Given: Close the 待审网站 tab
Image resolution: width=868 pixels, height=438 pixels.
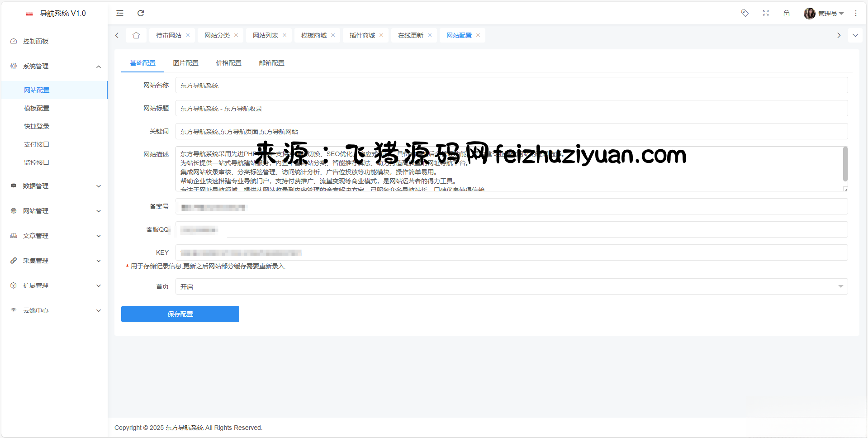Looking at the screenshot, I should pos(188,35).
